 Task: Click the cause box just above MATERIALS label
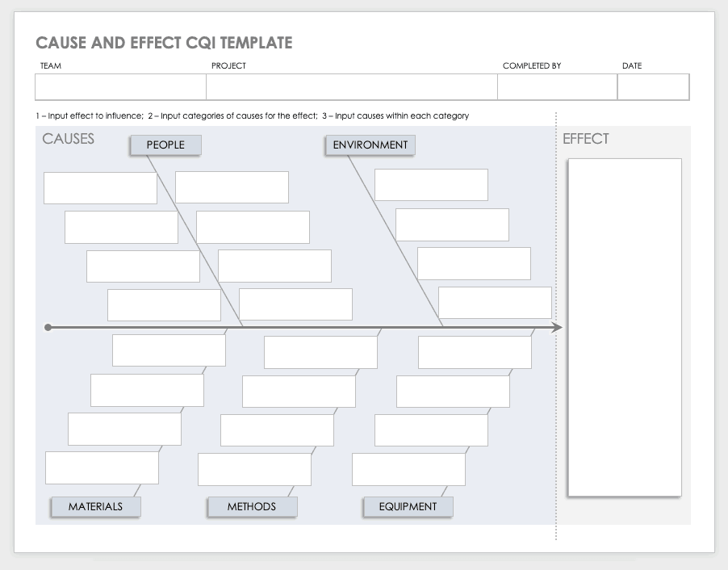[x=103, y=467]
